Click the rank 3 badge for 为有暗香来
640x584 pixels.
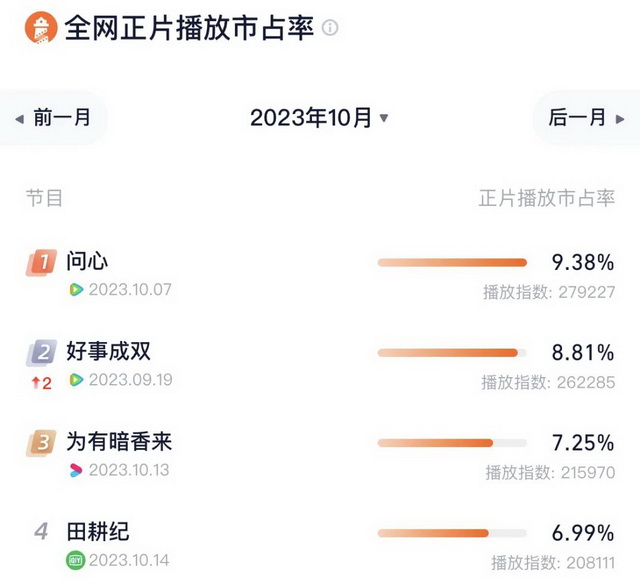pos(41,442)
